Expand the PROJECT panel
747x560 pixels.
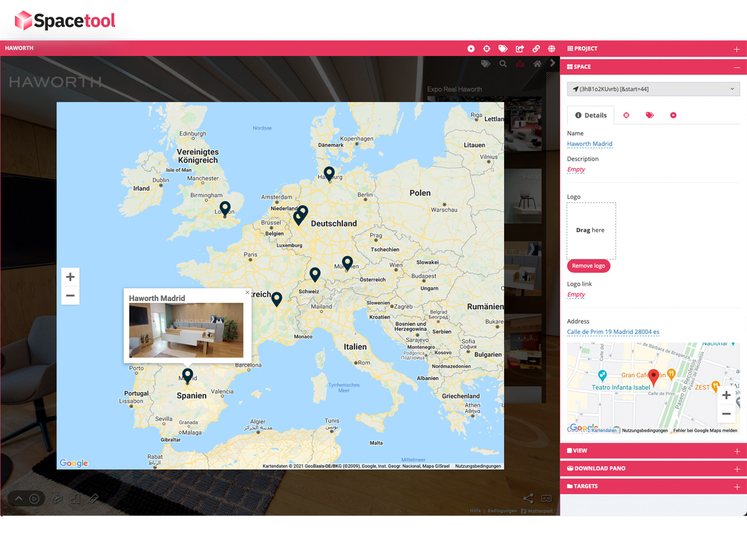pyautogui.click(x=654, y=49)
